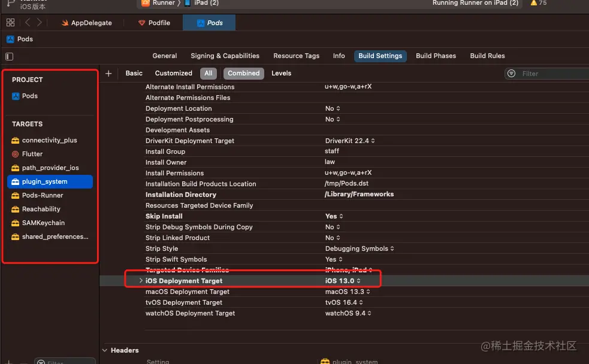Open Signing & Capabilities tab

click(225, 56)
